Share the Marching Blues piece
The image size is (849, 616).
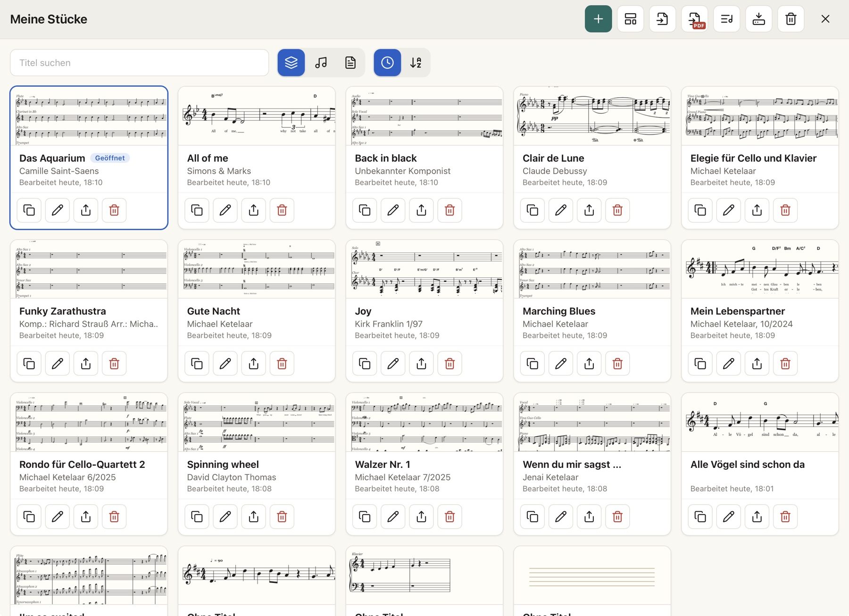pos(589,363)
